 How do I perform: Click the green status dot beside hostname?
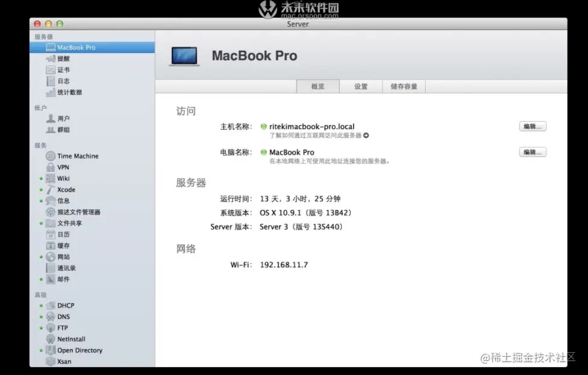coord(264,127)
